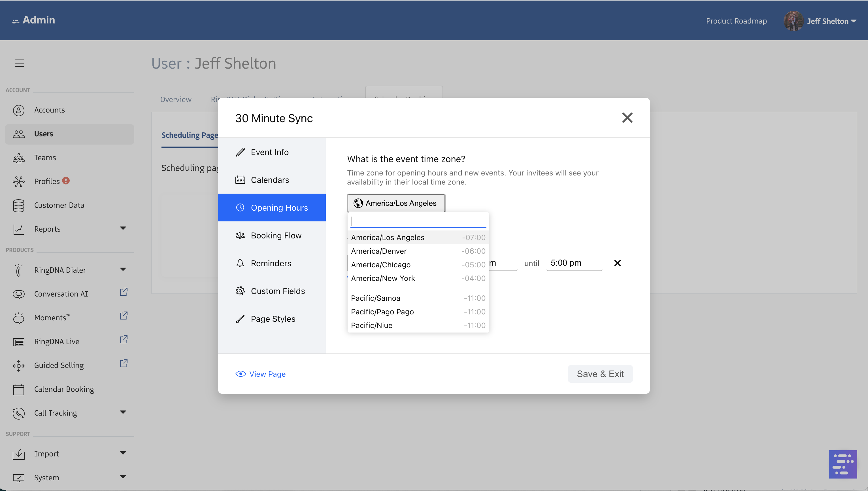The image size is (868, 491).
Task: Open the Custom Fields section
Action: click(277, 291)
